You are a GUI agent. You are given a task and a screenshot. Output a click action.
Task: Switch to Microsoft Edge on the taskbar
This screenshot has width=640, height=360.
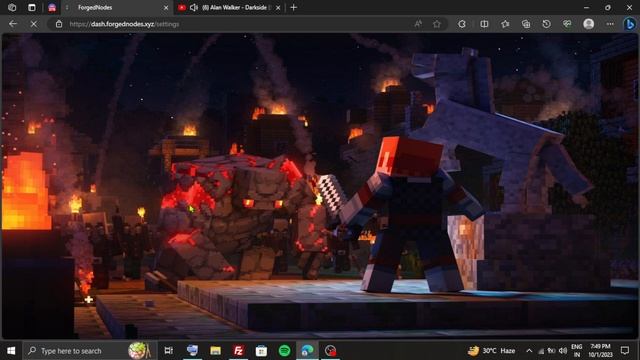[307, 351]
